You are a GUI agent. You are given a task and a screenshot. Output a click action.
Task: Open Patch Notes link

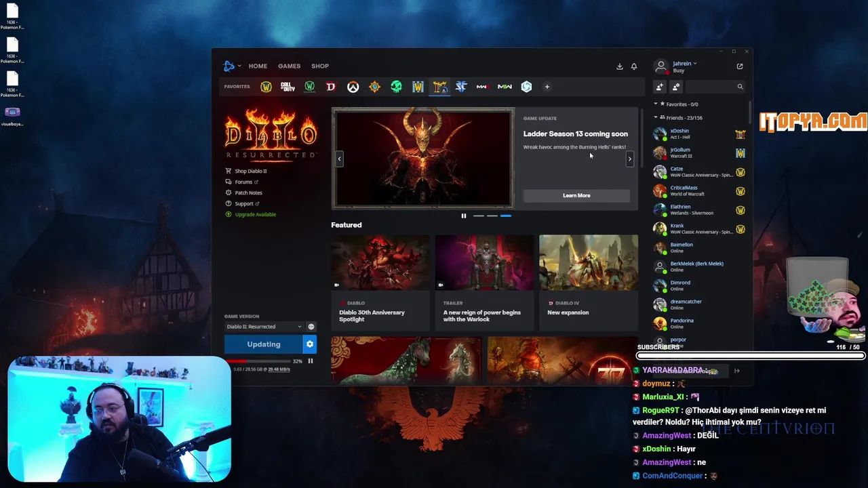coord(244,192)
